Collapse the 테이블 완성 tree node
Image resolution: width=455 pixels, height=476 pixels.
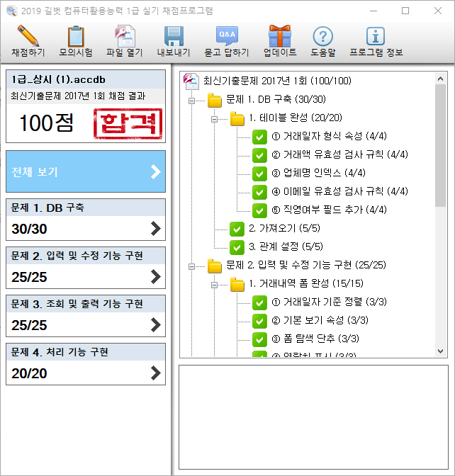click(x=214, y=119)
